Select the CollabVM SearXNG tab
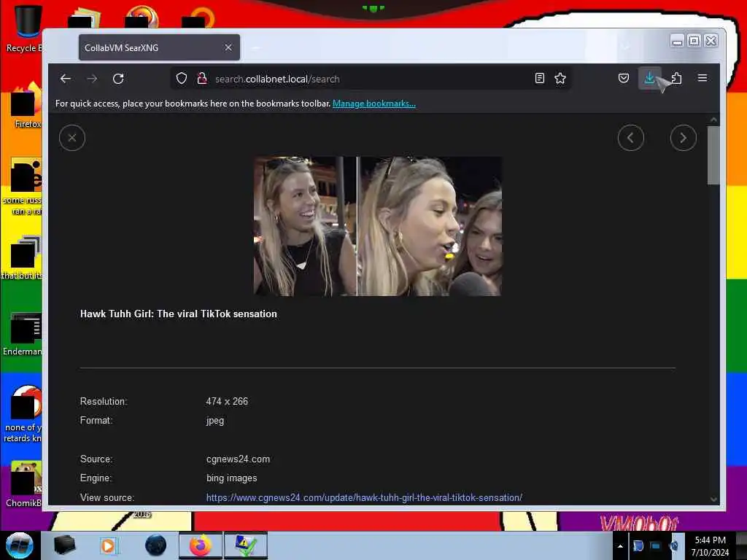The width and height of the screenshot is (747, 560). click(x=159, y=47)
